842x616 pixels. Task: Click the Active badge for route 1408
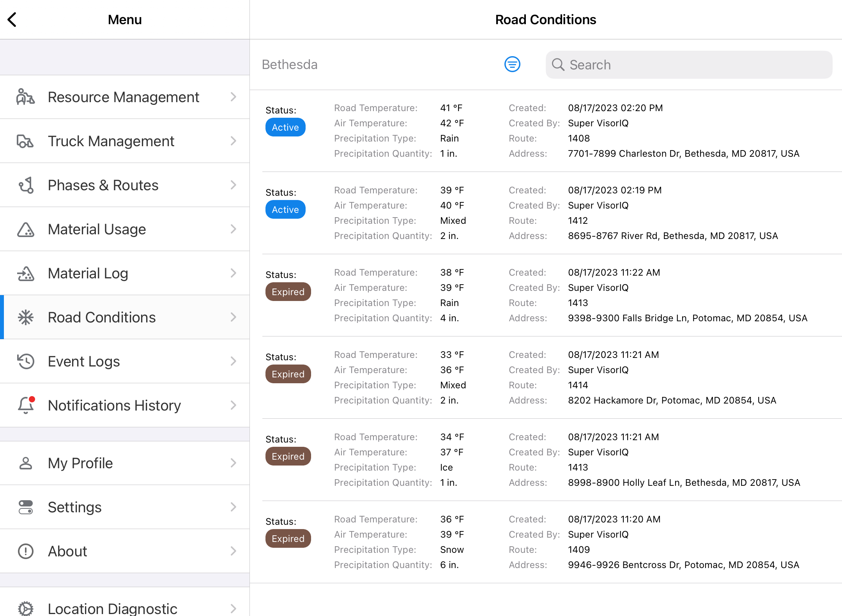coord(285,127)
